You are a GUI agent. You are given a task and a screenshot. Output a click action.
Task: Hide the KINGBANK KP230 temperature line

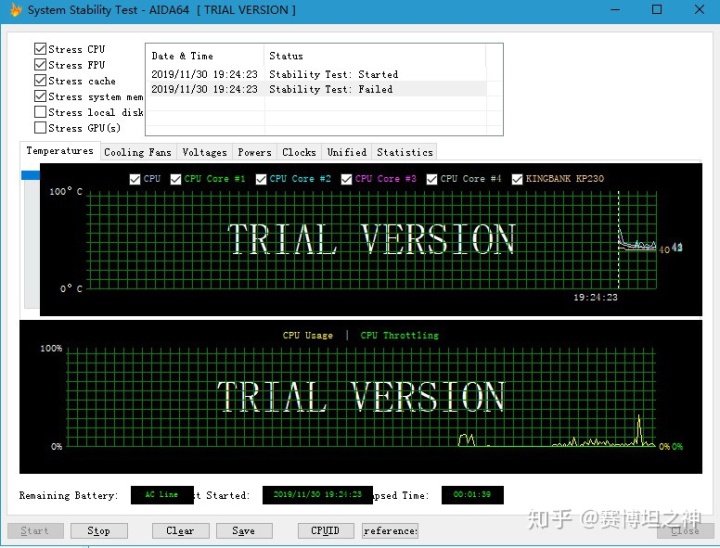click(x=517, y=179)
